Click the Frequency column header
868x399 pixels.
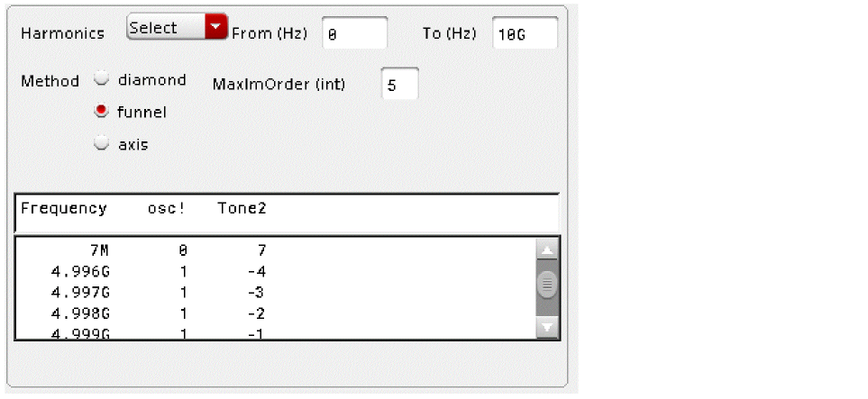pyautogui.click(x=63, y=209)
